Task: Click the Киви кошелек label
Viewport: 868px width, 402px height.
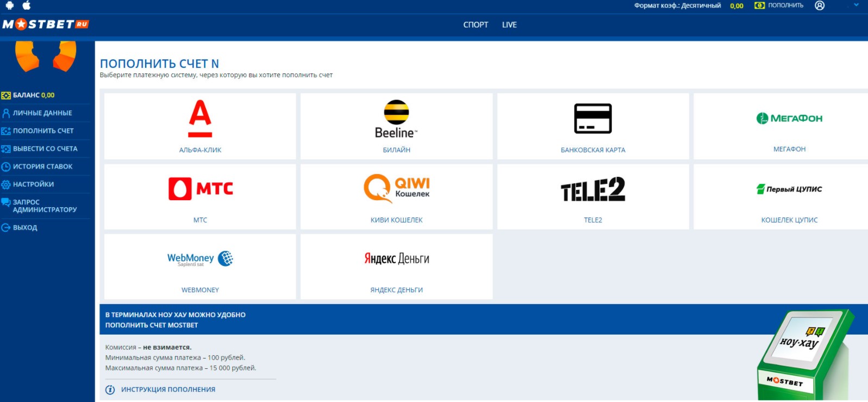Action: click(396, 220)
